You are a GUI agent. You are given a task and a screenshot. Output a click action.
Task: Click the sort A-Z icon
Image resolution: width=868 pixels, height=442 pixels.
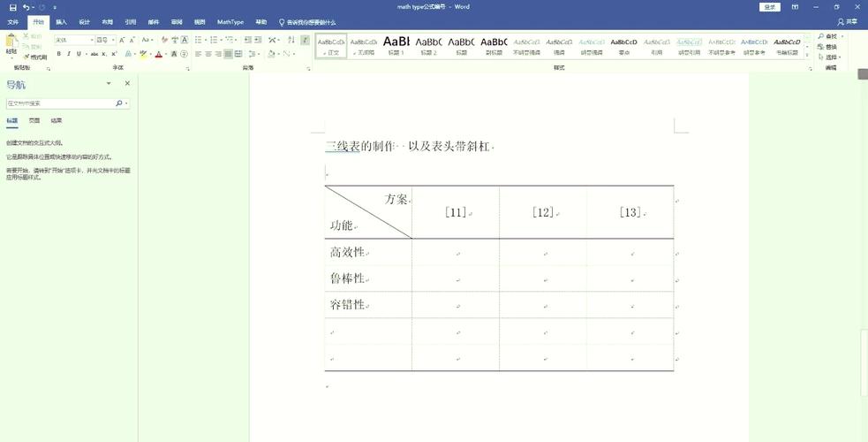(x=291, y=40)
